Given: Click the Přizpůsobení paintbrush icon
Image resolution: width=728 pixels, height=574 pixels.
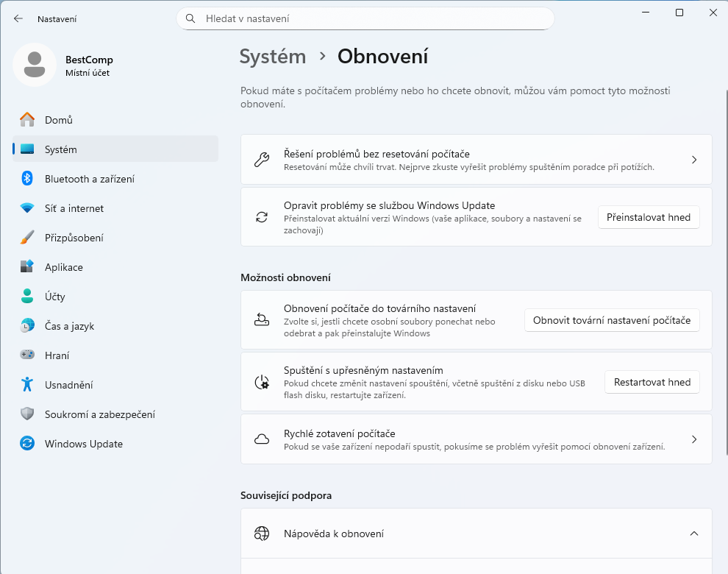Looking at the screenshot, I should tap(26, 238).
